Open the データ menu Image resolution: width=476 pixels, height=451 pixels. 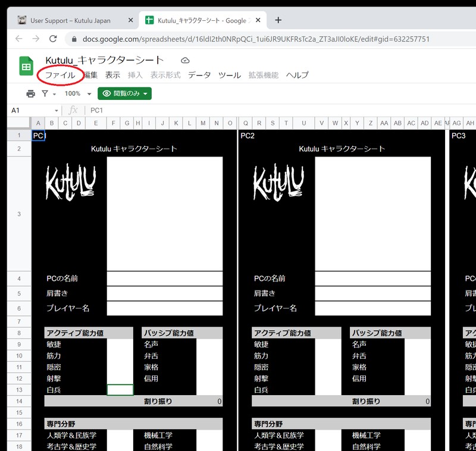pos(199,76)
